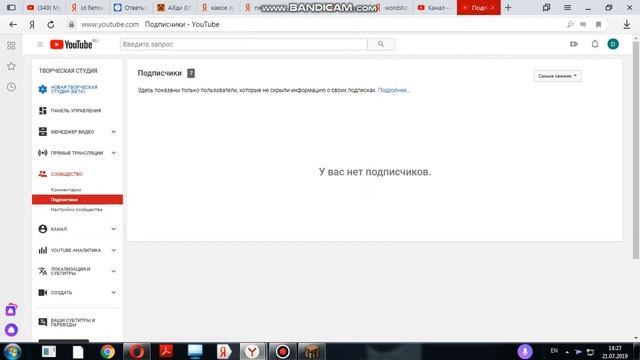Screen dimensions: 640x360
Task: Open Настройки сообщества item
Action: 76,209
